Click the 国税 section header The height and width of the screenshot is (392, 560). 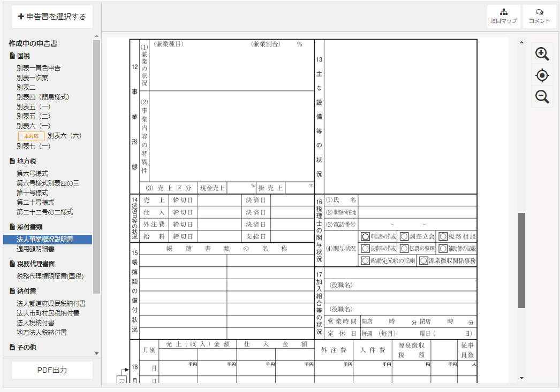point(20,56)
